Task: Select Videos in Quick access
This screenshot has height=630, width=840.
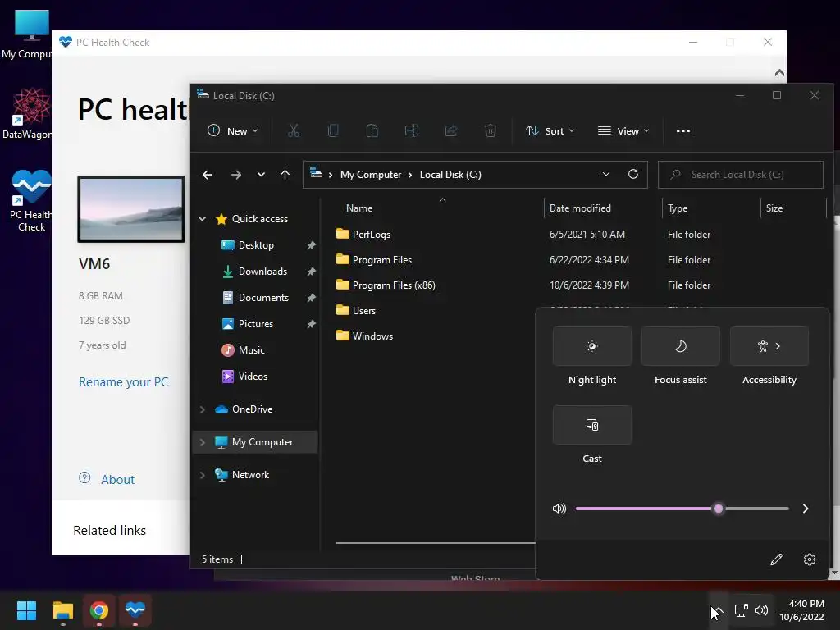Action: coord(253,376)
